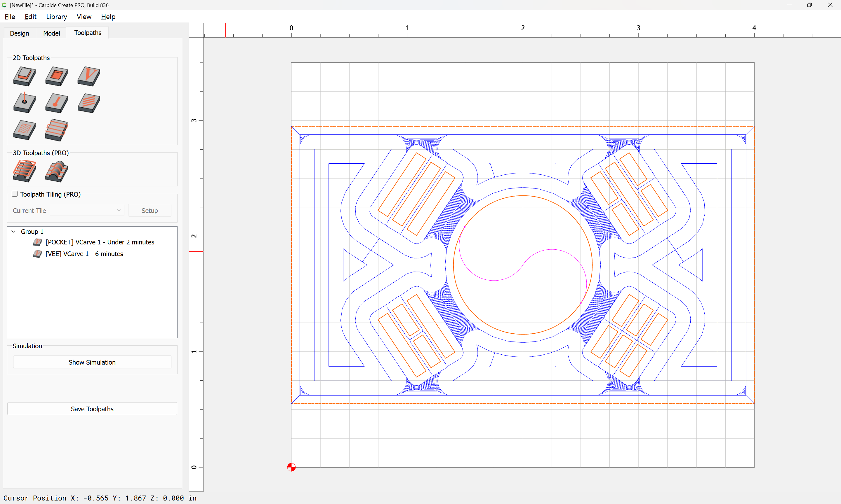Open the Current Tile dropdown
The width and height of the screenshot is (841, 504).
point(87,211)
